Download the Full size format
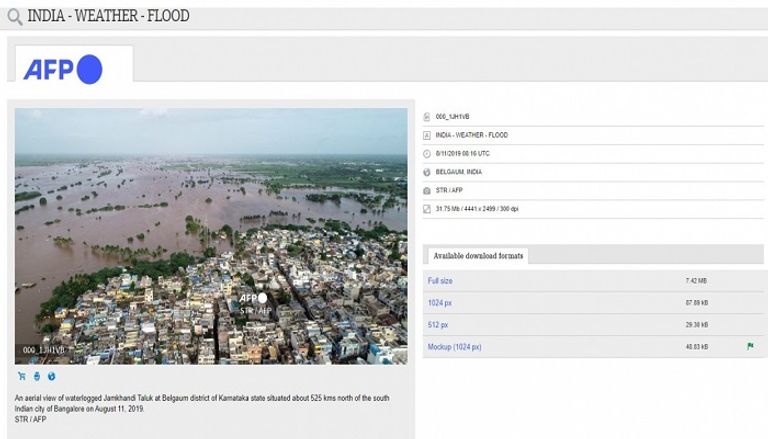 (x=441, y=281)
